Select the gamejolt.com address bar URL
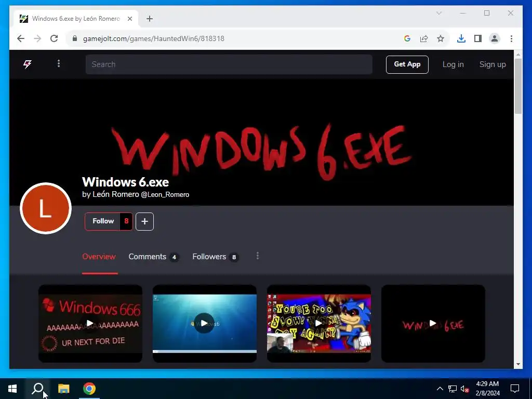This screenshot has width=532, height=399. coord(154,38)
